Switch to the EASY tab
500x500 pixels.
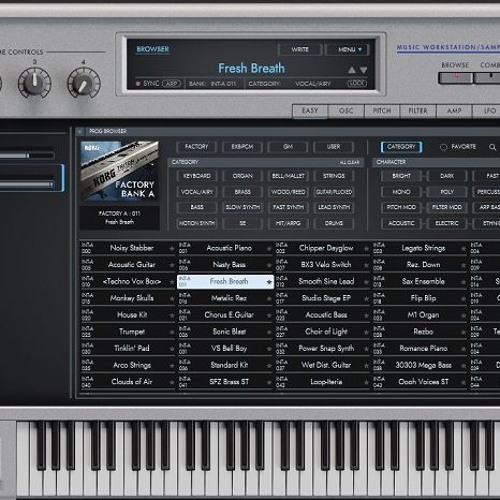click(x=310, y=111)
